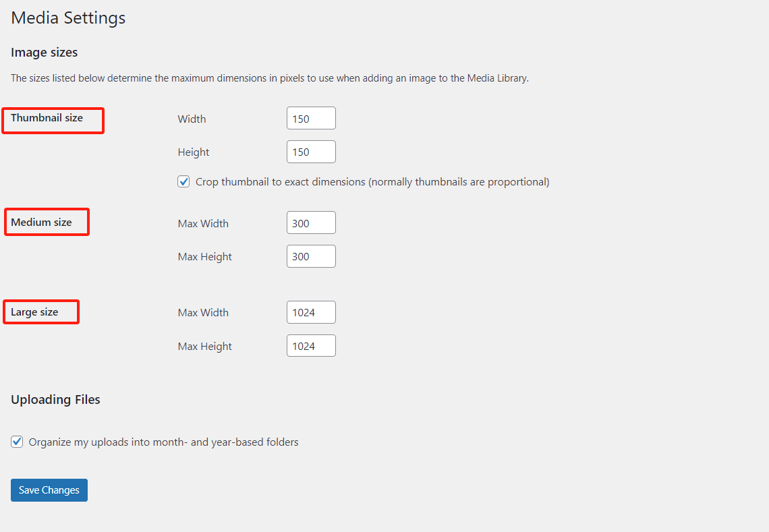Select the Large size Max Width field

point(311,312)
